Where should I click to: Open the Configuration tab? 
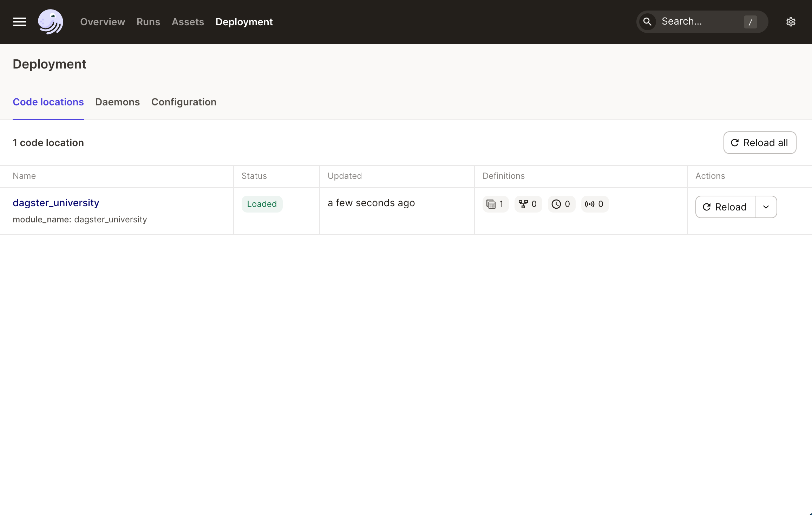click(184, 102)
